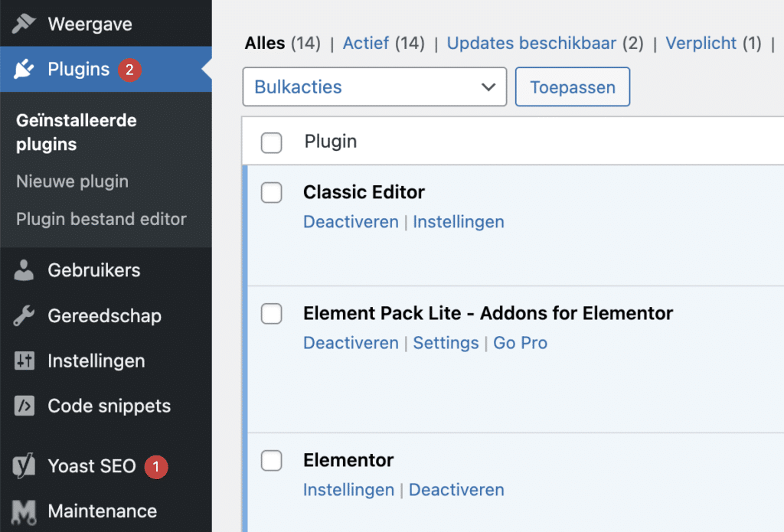Tick the select-all Plugin header checkbox
This screenshot has width=784, height=532.
272,142
